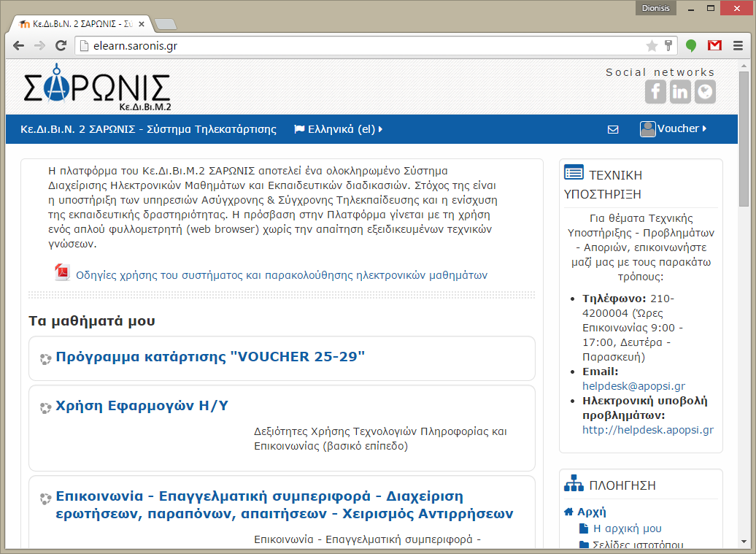Image resolution: width=756 pixels, height=554 pixels.
Task: Open Πρόγραμμα κατάρτισης "VOUCHER 25-29" course
Action: pyautogui.click(x=210, y=357)
